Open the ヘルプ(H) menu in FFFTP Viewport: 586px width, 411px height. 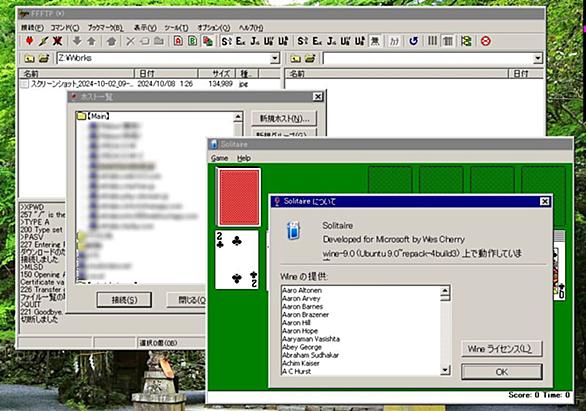pyautogui.click(x=251, y=28)
